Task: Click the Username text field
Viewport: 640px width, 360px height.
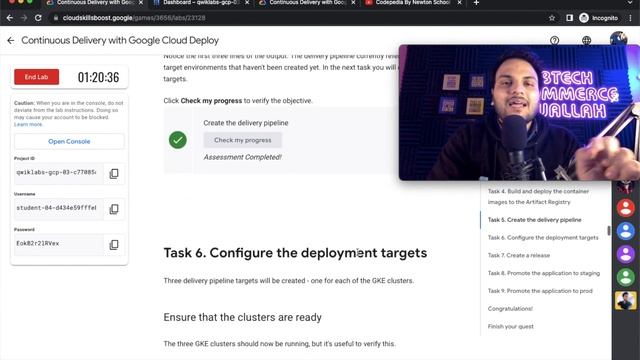Action: point(58,209)
